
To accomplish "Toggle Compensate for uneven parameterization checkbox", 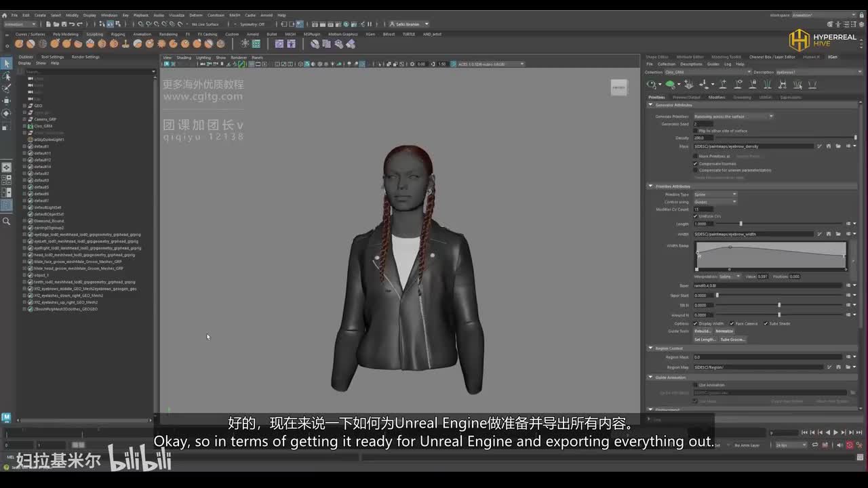I will coord(695,170).
